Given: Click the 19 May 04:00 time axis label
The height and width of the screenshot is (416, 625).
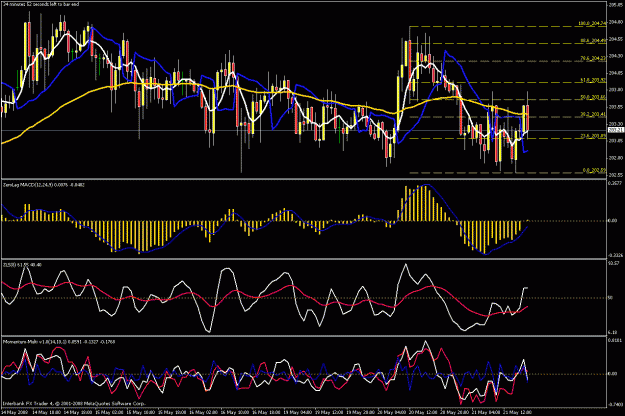Looking at the screenshot, I should coord(297,412).
